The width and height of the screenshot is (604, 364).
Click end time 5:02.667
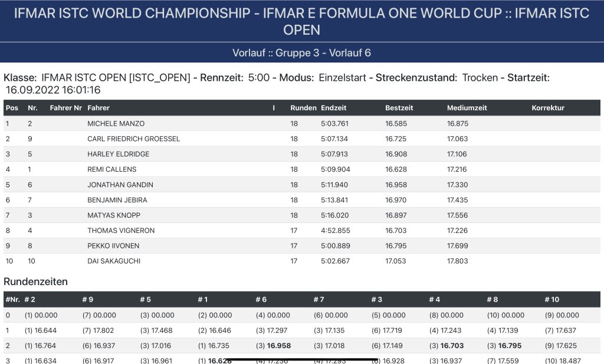[335, 261]
